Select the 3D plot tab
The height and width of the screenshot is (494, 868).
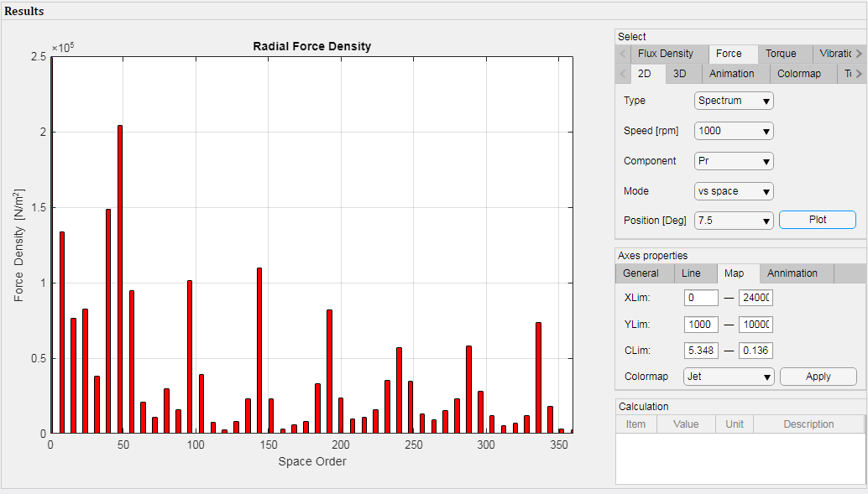pos(680,74)
